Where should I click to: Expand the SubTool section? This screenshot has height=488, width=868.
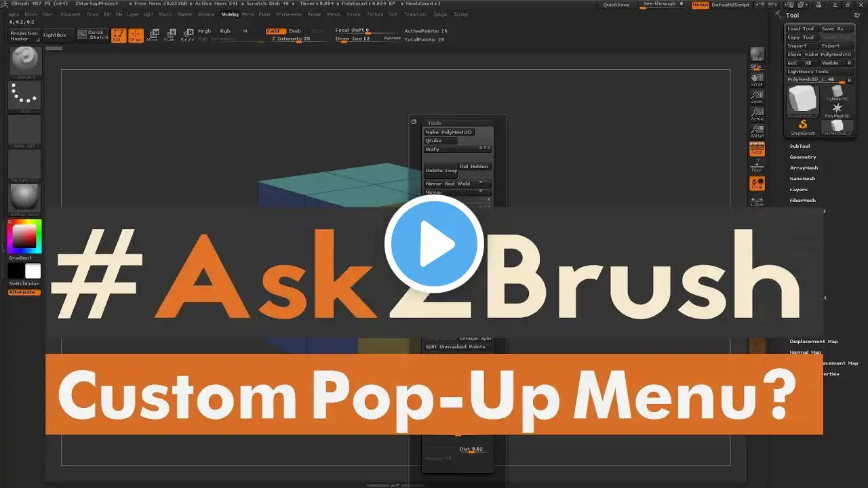800,146
